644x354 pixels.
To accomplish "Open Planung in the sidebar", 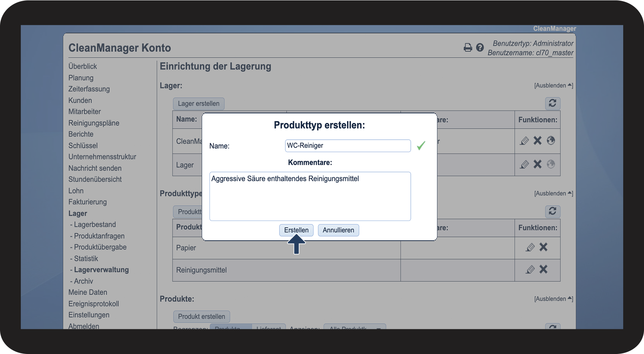I will click(81, 78).
